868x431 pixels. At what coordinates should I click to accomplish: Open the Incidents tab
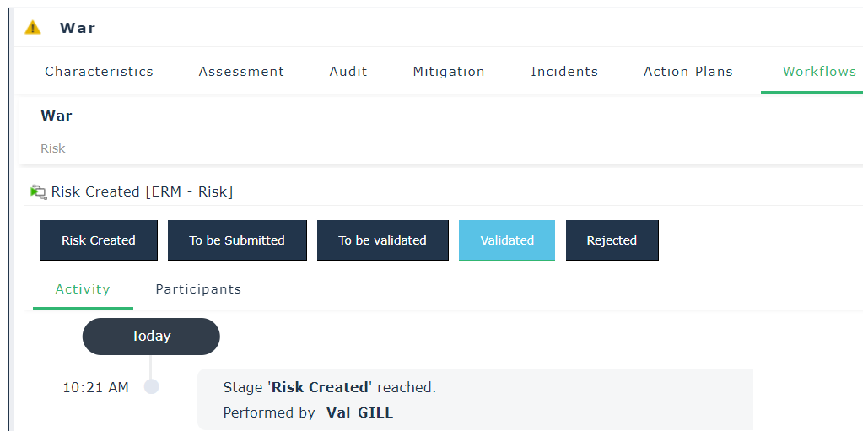[564, 72]
